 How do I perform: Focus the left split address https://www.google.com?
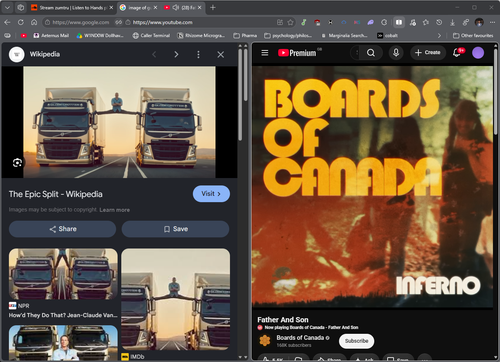coord(81,22)
